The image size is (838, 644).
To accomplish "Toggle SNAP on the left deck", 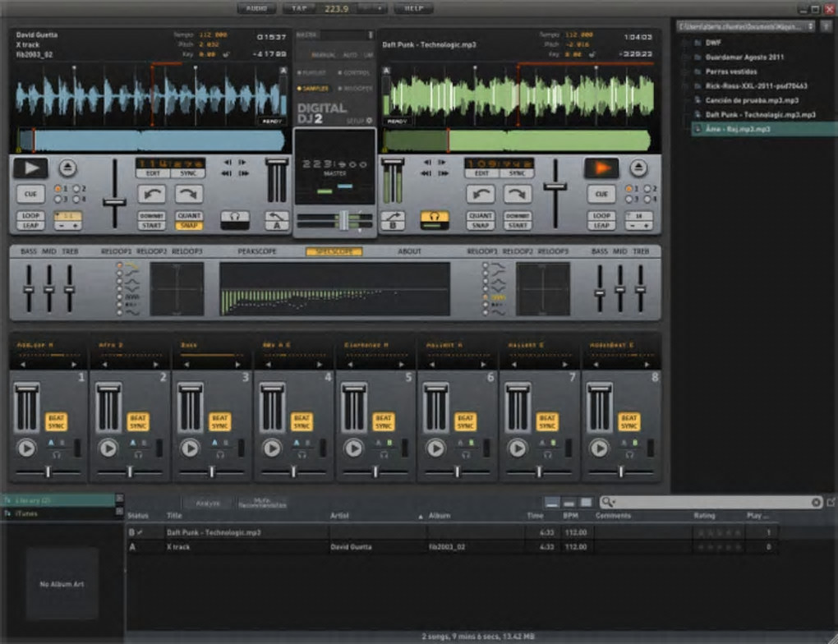I will 188,226.
